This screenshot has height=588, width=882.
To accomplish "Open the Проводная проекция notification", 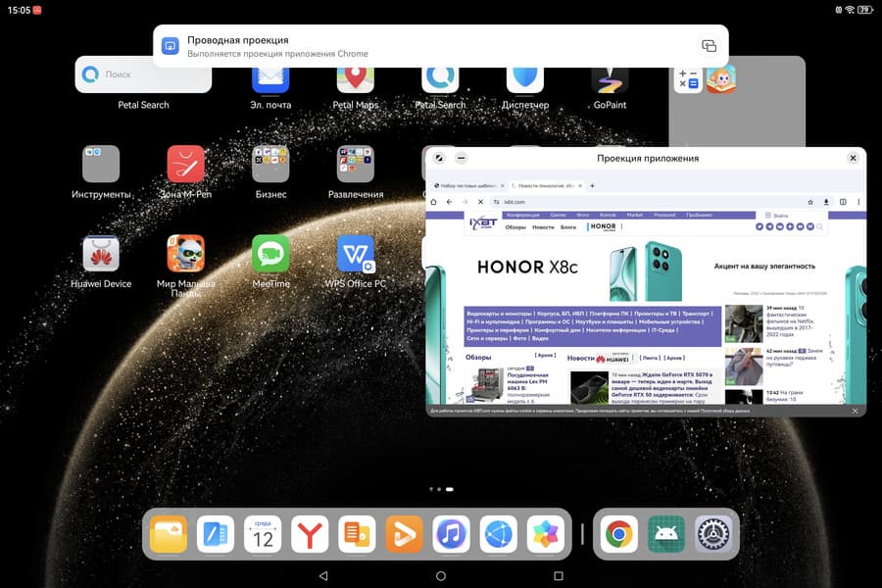I will pos(440,46).
